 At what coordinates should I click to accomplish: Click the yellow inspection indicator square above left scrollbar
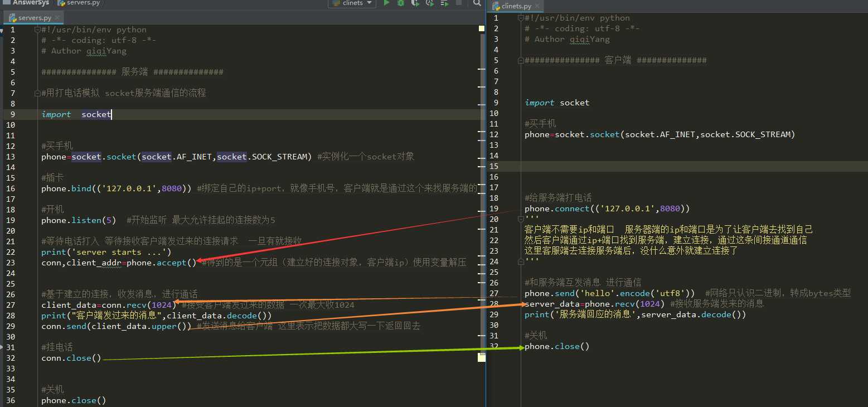point(482,28)
